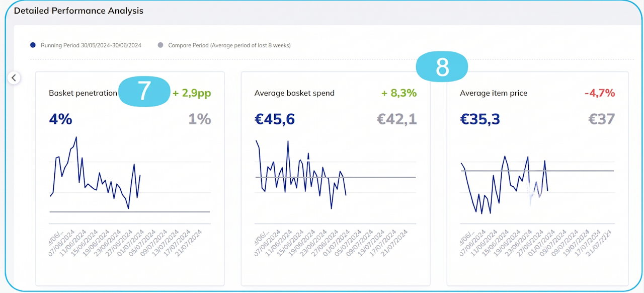Open the Average item price card title
Screen dimensions: 644x293
click(494, 93)
